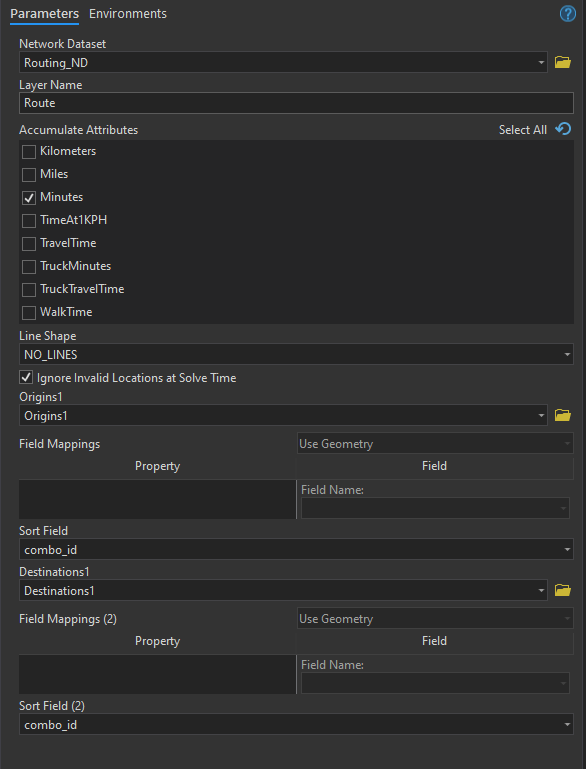Open the help icon at top right

coord(567,14)
